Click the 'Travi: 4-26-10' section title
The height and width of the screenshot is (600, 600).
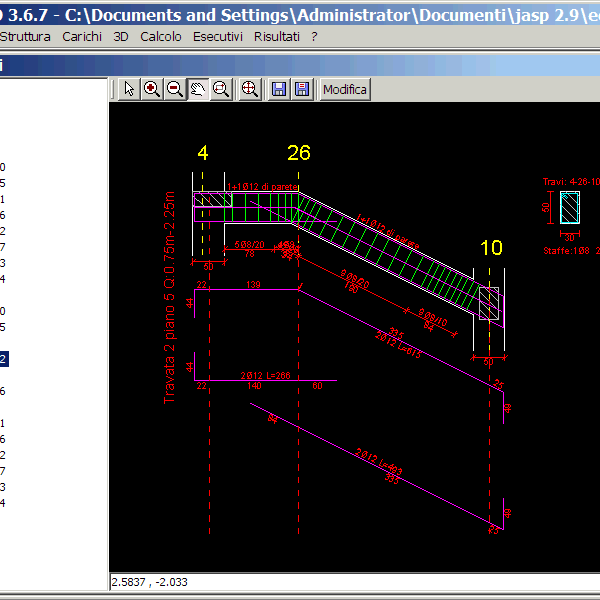[x=571, y=182]
